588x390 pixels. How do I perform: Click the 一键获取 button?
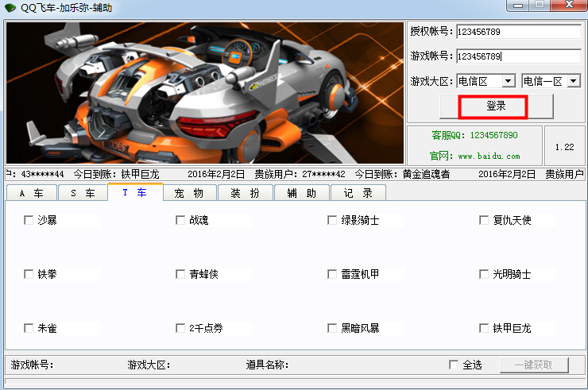point(534,365)
